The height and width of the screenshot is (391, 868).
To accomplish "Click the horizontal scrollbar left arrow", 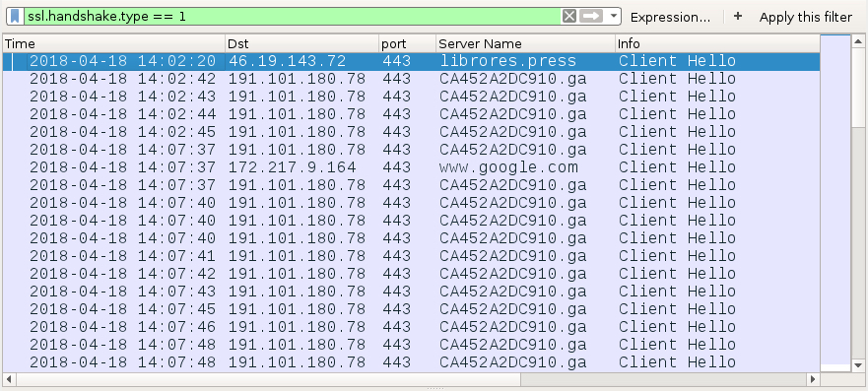I will 10,379.
